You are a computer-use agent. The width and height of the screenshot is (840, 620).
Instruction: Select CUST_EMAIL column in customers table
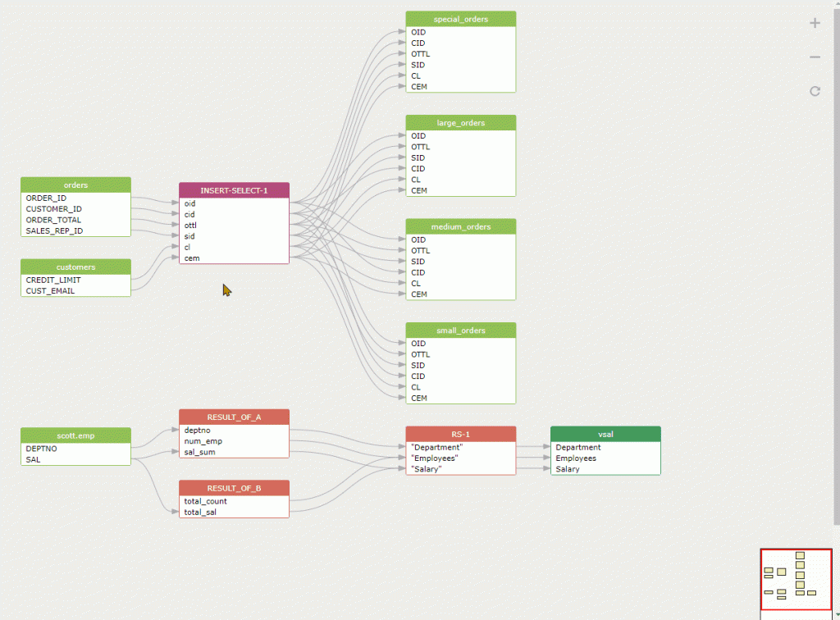tap(50, 290)
